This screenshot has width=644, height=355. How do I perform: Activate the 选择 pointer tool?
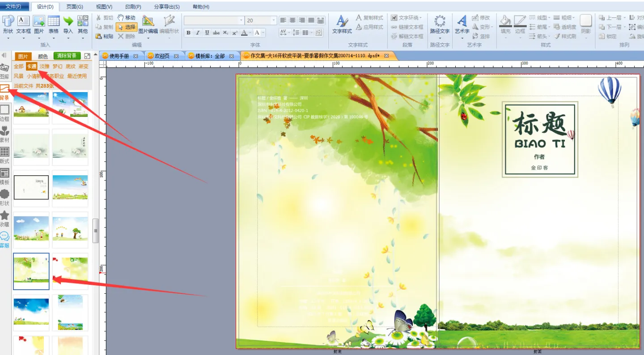click(126, 27)
